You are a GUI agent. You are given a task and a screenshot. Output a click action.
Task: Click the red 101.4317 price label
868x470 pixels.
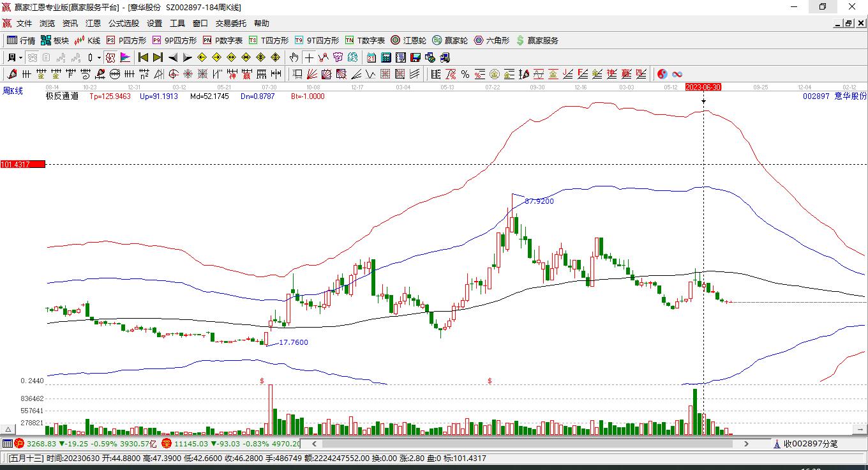(23, 164)
